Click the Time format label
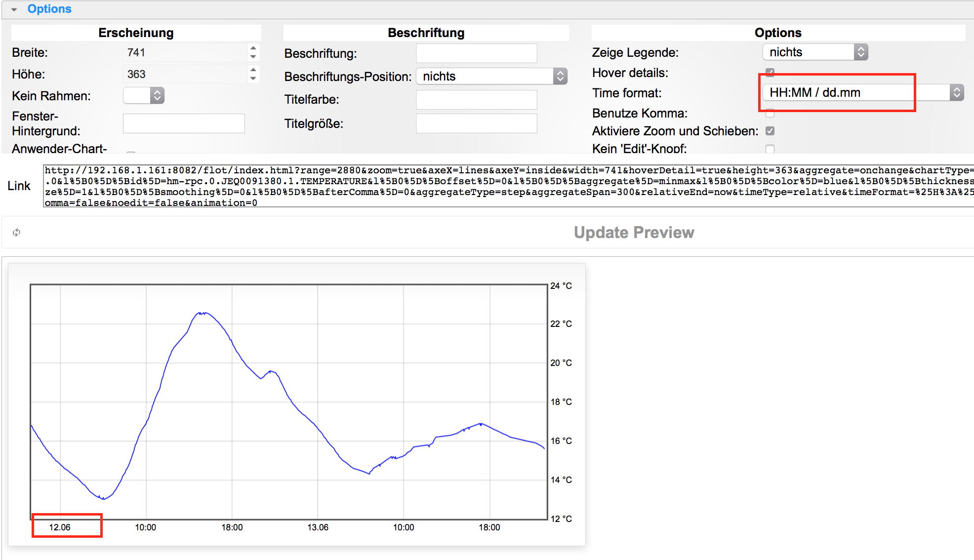This screenshot has height=560, width=974. coord(627,93)
